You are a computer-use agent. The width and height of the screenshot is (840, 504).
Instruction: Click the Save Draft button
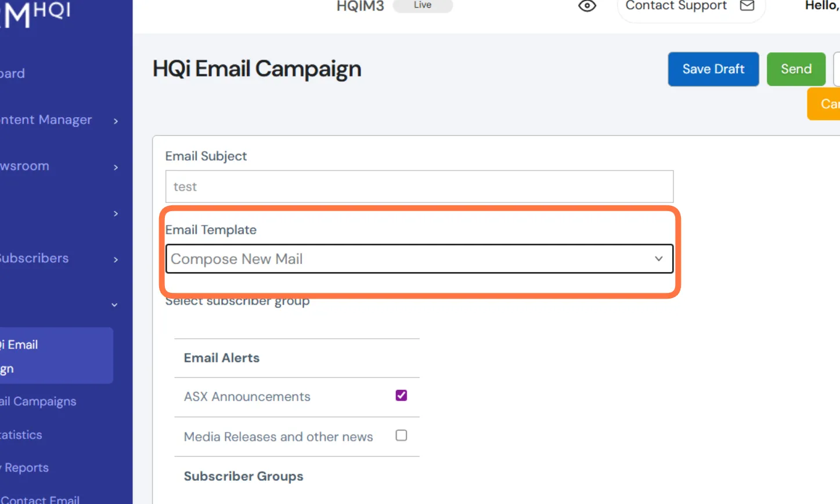click(713, 69)
